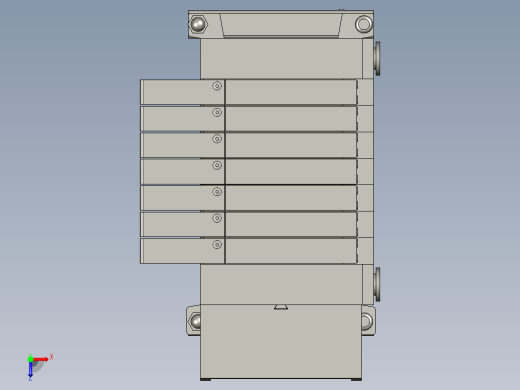Select the small trapezoid tab on the bottom block

(281, 307)
